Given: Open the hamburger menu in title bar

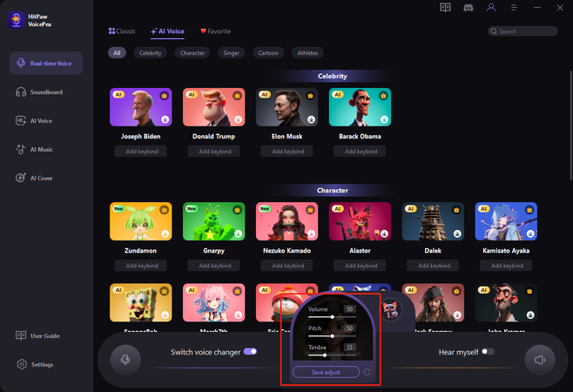Looking at the screenshot, I should [x=514, y=8].
